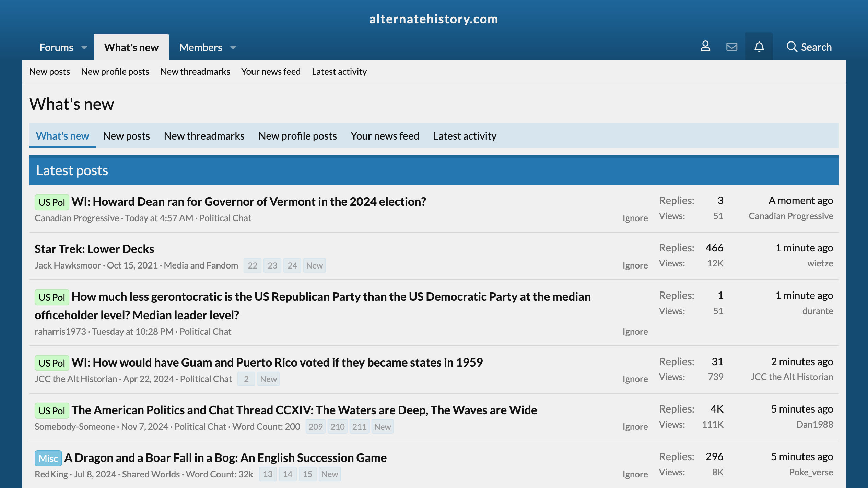Ignore the Howard Dean Vermont thread
Screen dimensions: 868x488
coord(635,218)
